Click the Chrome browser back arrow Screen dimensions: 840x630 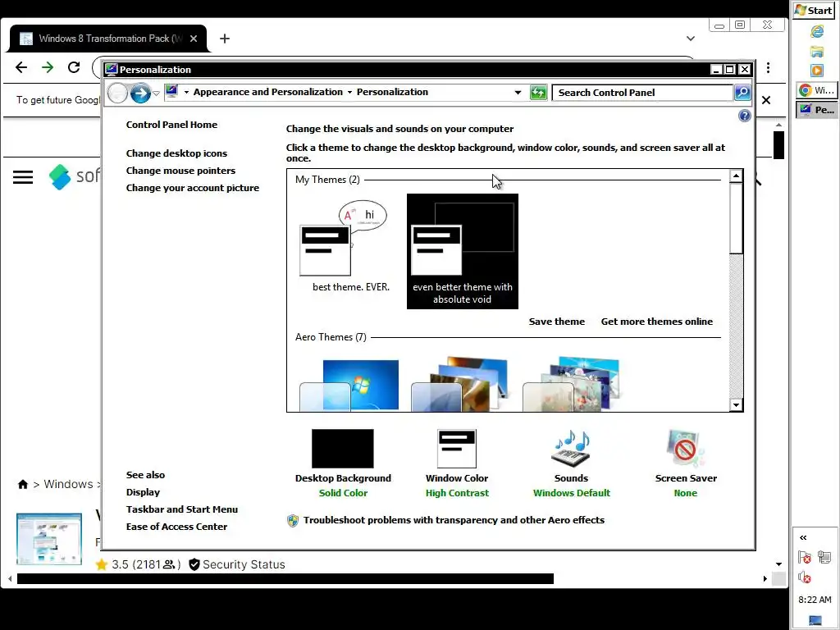tap(21, 67)
